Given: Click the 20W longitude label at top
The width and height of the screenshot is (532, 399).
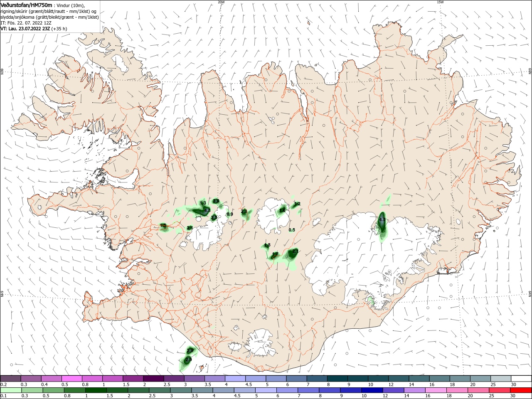Looking at the screenshot, I should click(x=221, y=2).
